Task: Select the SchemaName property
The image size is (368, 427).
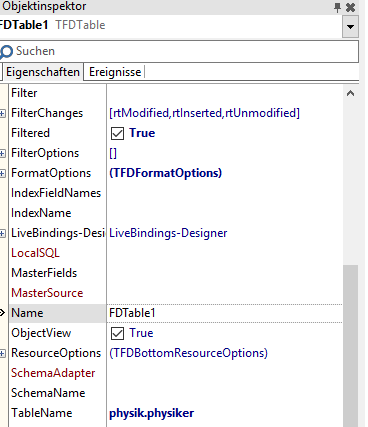Action: pyautogui.click(x=48, y=393)
